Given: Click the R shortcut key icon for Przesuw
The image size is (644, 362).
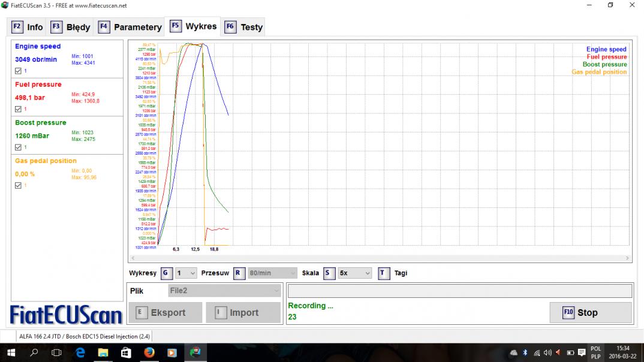Looking at the screenshot, I should [239, 273].
